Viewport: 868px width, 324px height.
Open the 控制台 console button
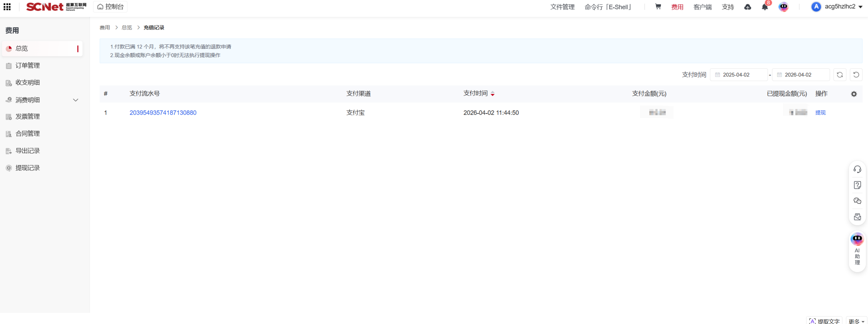pos(110,7)
